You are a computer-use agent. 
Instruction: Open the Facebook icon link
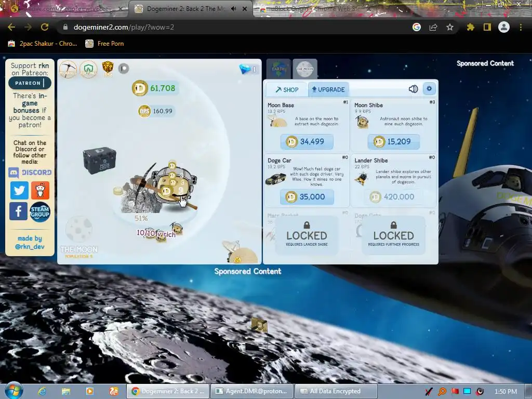coord(18,211)
